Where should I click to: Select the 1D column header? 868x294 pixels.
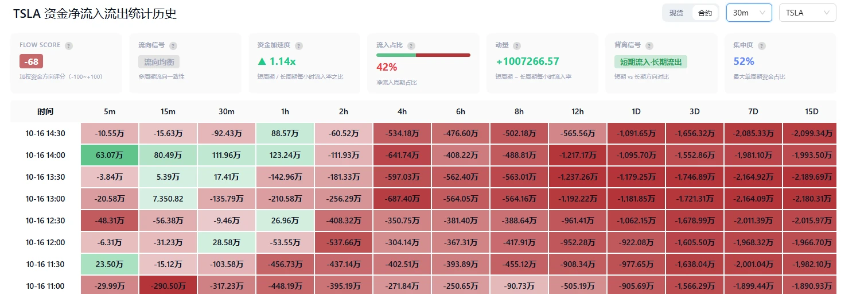coord(636,111)
